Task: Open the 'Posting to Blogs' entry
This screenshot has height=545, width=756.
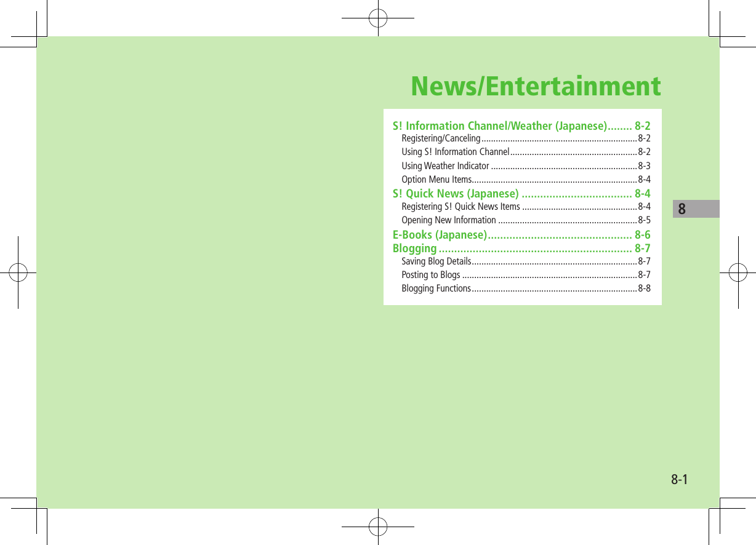Action: point(526,274)
